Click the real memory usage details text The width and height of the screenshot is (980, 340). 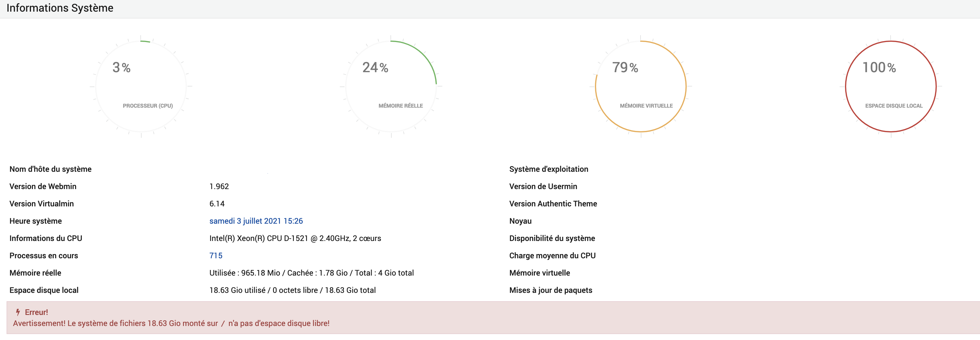311,273
